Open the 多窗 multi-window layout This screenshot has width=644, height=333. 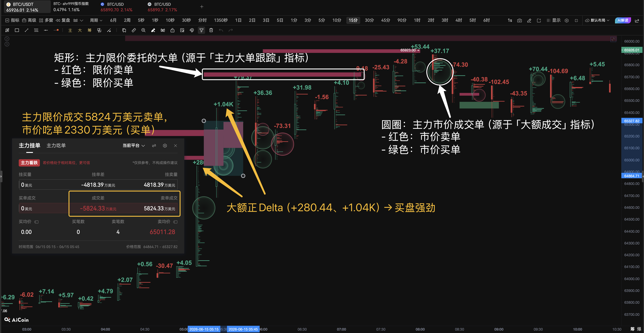click(46, 20)
